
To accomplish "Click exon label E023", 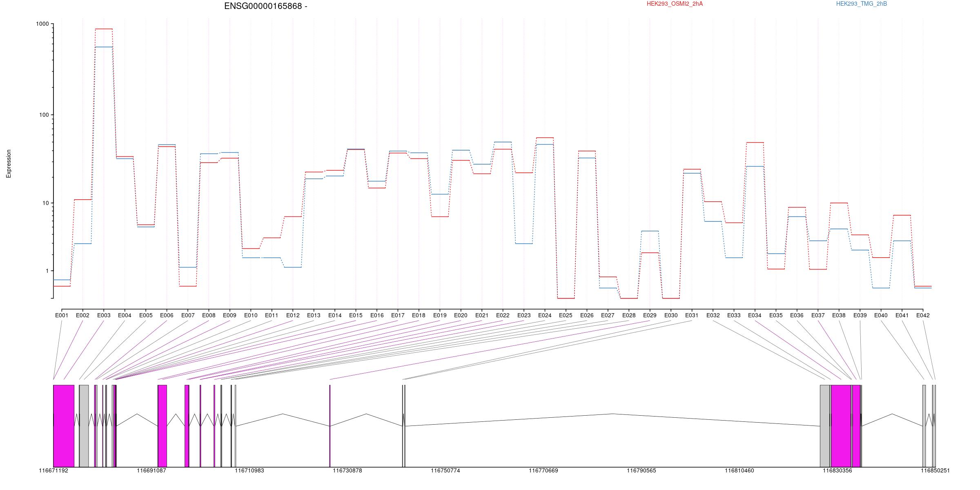I will point(524,316).
